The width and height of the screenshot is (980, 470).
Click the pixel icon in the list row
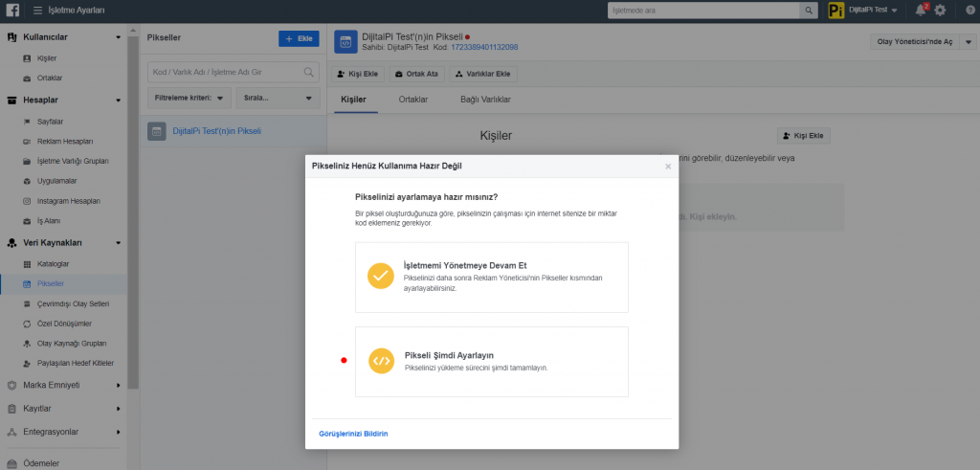pos(156,131)
